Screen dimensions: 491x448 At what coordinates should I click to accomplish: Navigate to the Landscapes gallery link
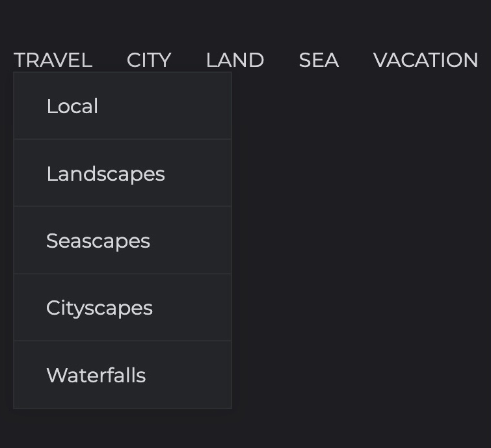(x=122, y=173)
